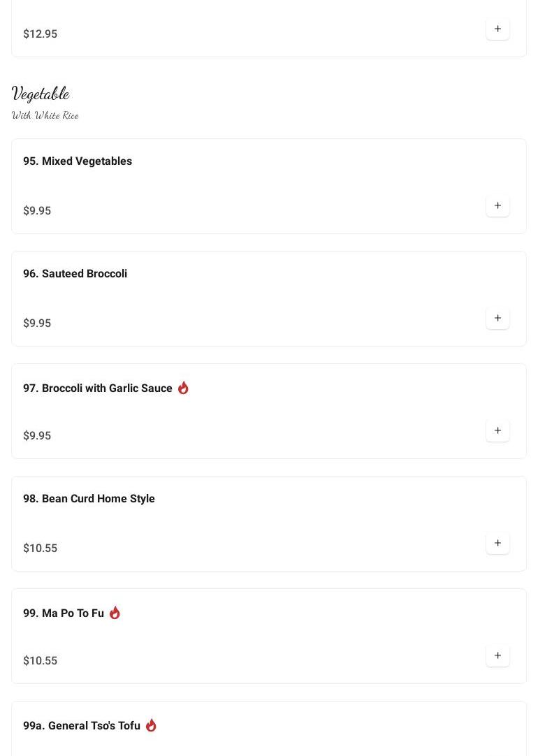Open 98. Bean Curd Home Style title
The width and height of the screenshot is (538, 756).
(89, 499)
